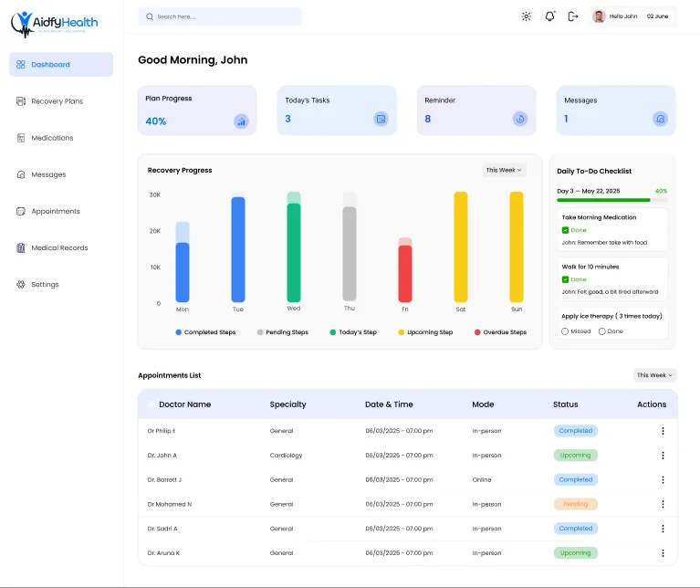Open actions menu for Dr Mohamed N

[663, 504]
